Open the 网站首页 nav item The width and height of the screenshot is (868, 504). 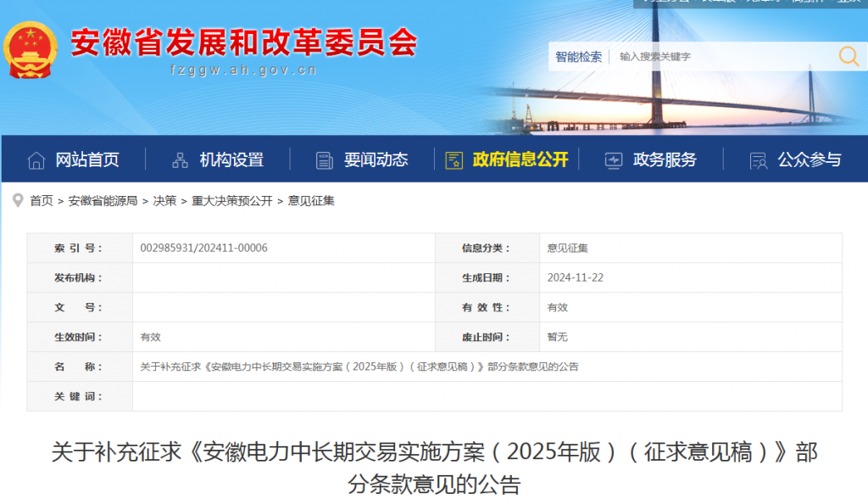87,160
